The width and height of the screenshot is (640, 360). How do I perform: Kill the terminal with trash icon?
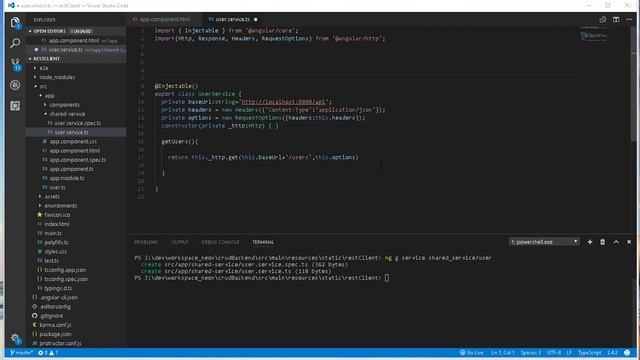[602, 242]
